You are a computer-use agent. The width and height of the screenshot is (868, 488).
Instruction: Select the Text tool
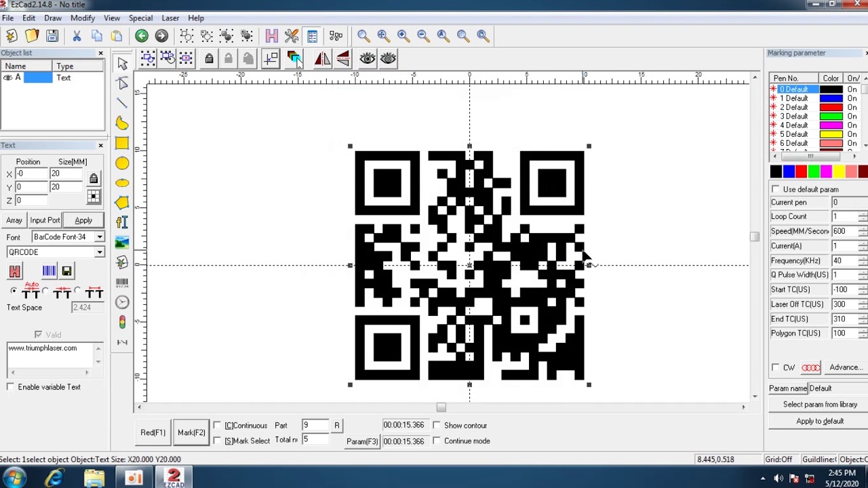coord(122,222)
